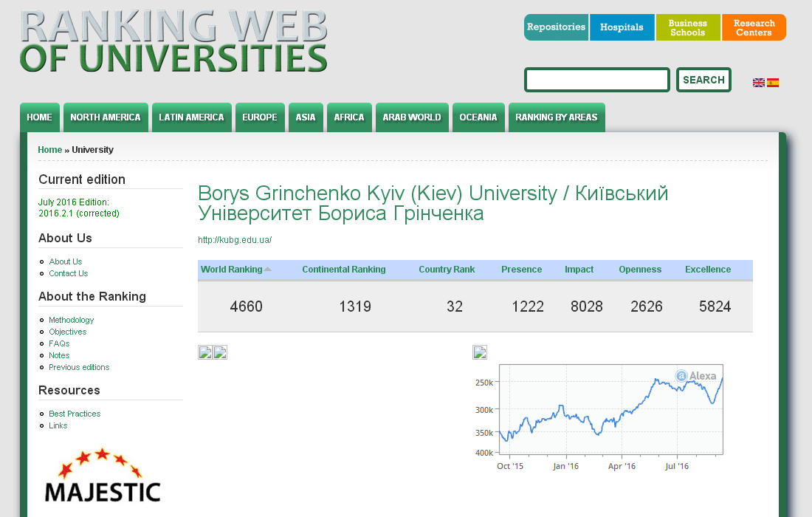
Task: Open the Majestic logo
Action: [102, 476]
